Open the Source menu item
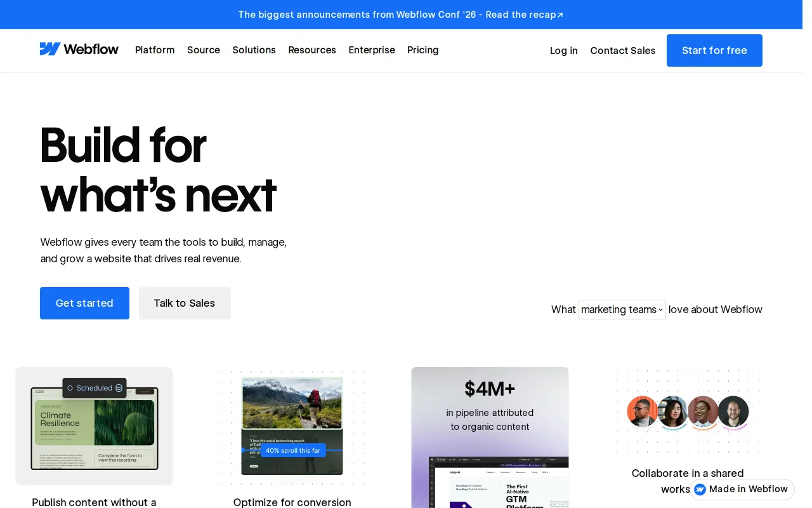The width and height of the screenshot is (812, 508). [x=204, y=50]
